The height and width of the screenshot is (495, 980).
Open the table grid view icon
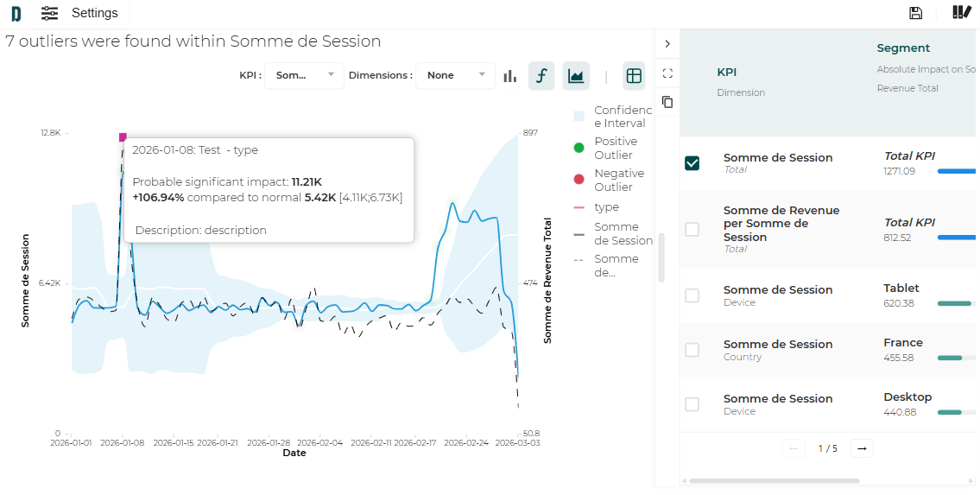tap(634, 76)
